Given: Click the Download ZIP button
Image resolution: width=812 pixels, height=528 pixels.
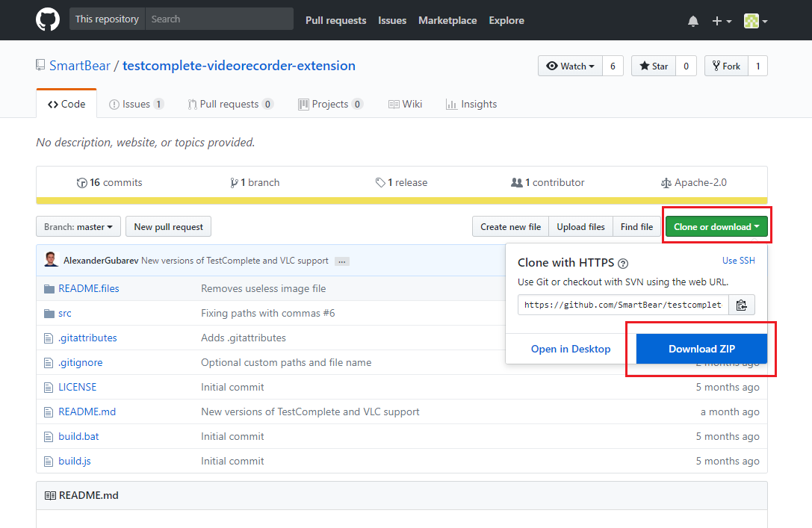Looking at the screenshot, I should point(701,349).
